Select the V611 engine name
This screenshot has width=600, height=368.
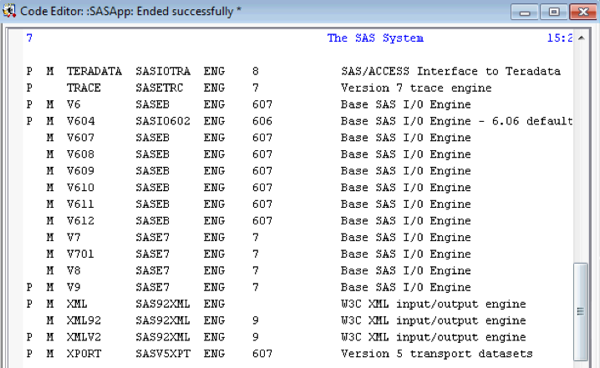tap(80, 204)
